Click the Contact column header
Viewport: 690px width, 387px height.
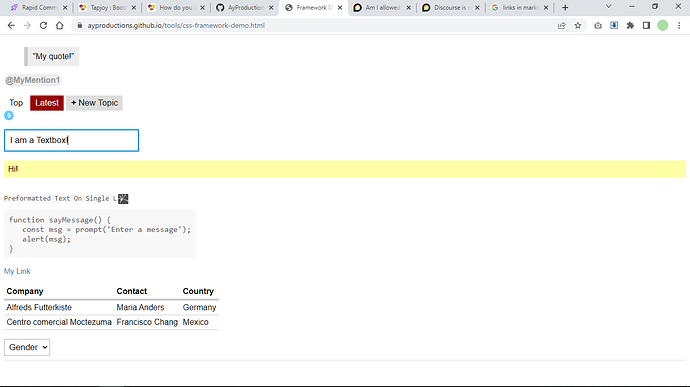point(132,291)
